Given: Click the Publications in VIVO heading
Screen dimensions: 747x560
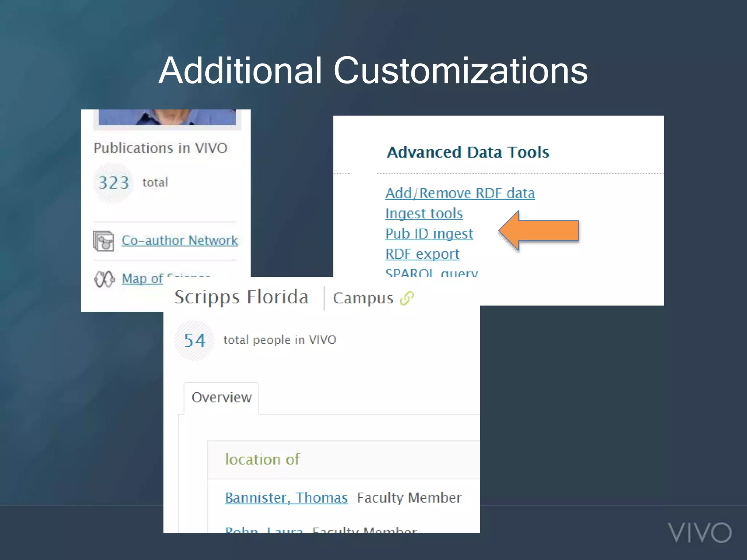Looking at the screenshot, I should click(x=160, y=148).
